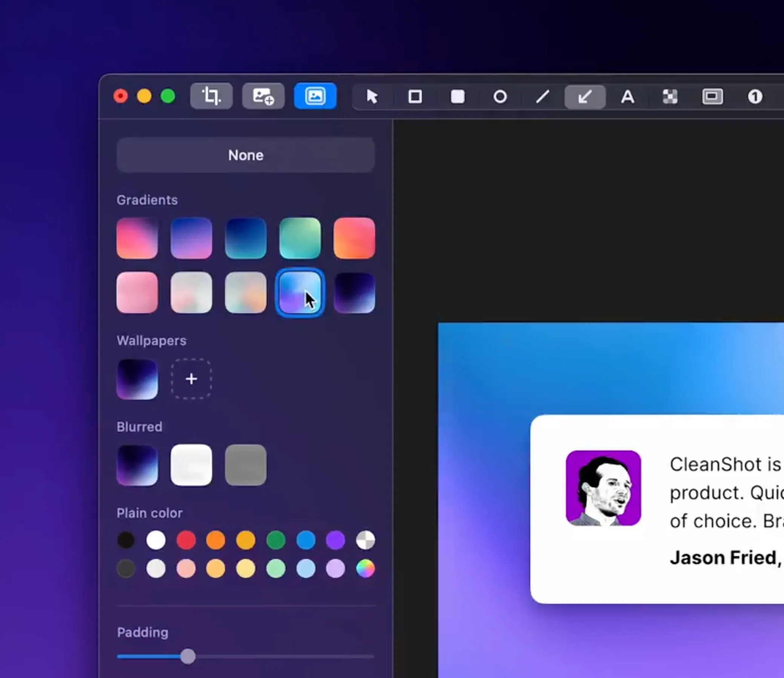Select the arrow tool
Image resolution: width=784 pixels, height=678 pixels.
tap(585, 97)
